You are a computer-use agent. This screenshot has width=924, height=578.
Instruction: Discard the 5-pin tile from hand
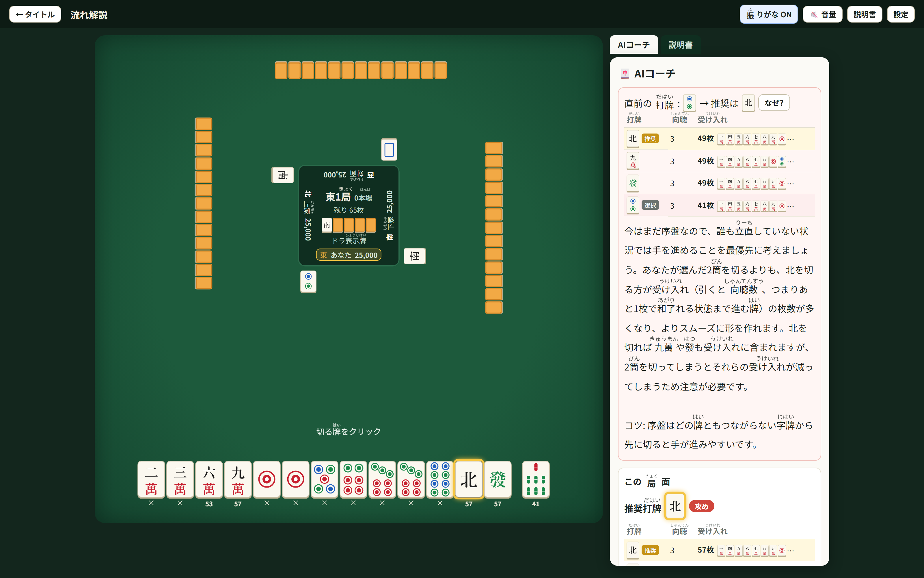[325, 479]
